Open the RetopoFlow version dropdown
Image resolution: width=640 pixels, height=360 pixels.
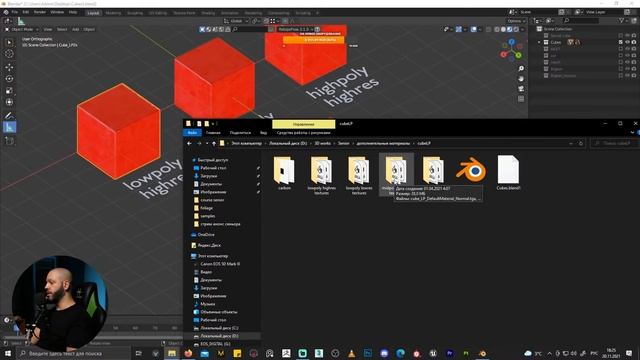pyautogui.click(x=296, y=29)
